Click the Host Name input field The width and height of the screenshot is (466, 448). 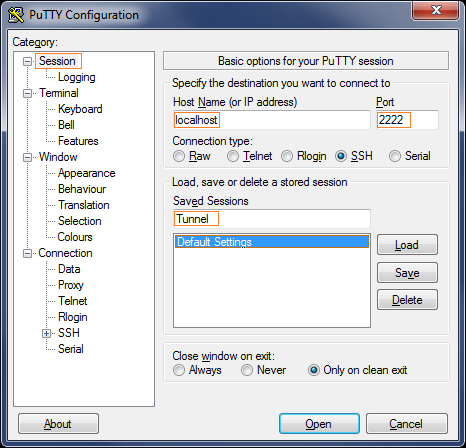pos(272,120)
